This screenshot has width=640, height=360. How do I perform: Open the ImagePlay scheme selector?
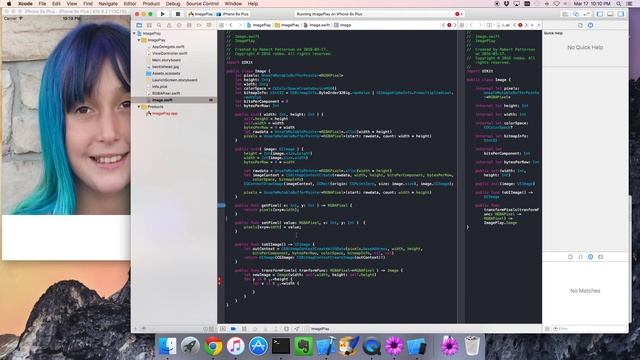(x=201, y=14)
